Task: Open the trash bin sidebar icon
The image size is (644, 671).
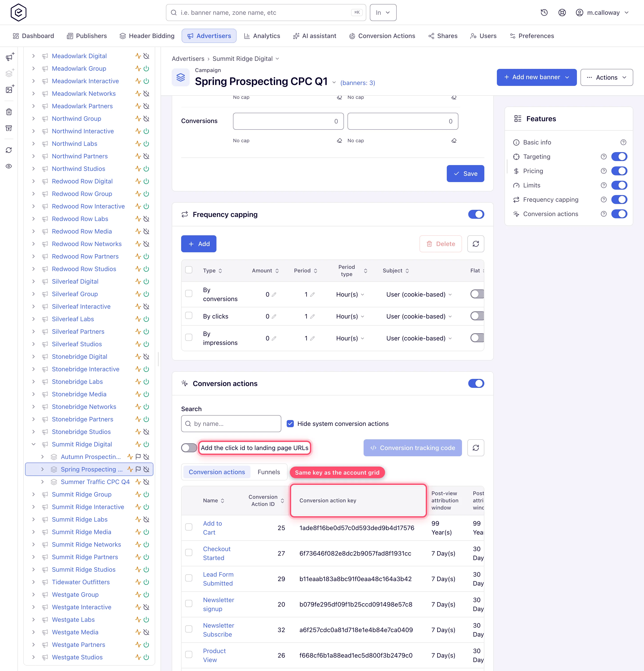Action: [x=9, y=112]
